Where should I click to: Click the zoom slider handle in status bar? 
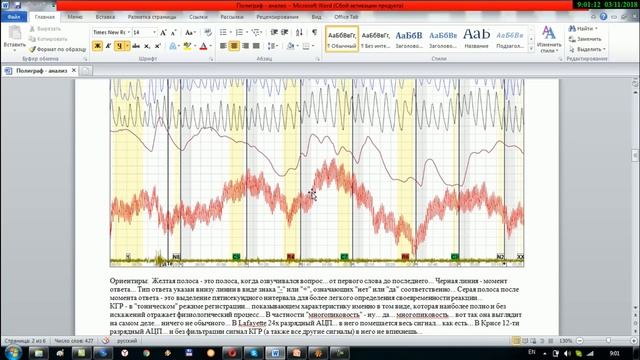pyautogui.click(x=608, y=340)
